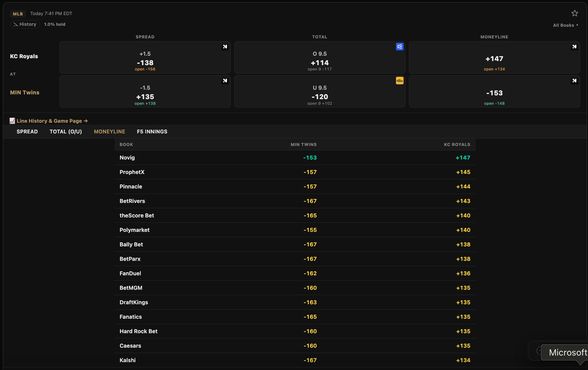Click Novig's Twins odds of -153
Screen dimensions: 588x370
pyautogui.click(x=310, y=158)
